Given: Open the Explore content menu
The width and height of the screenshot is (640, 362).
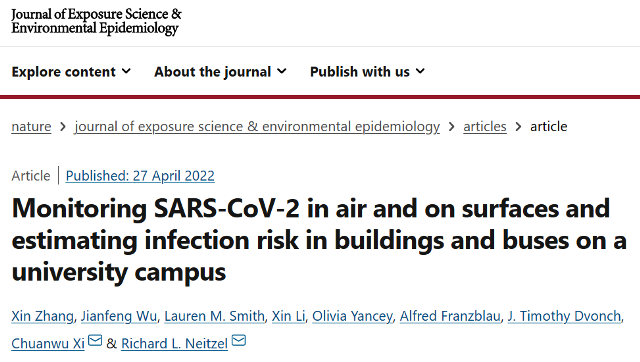Looking at the screenshot, I should pos(71,72).
